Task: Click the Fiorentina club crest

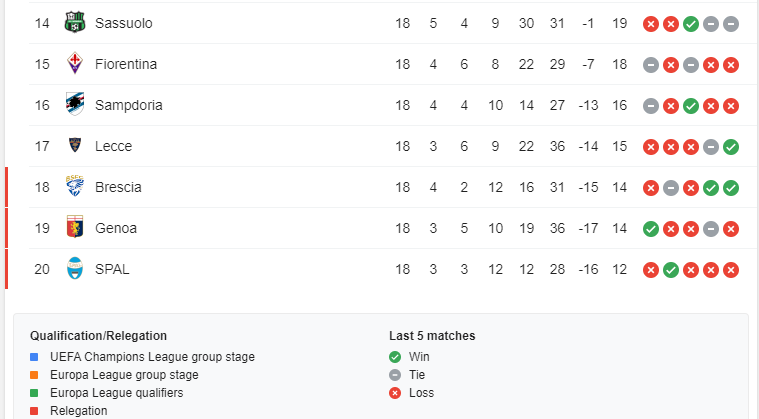Action: (75, 64)
